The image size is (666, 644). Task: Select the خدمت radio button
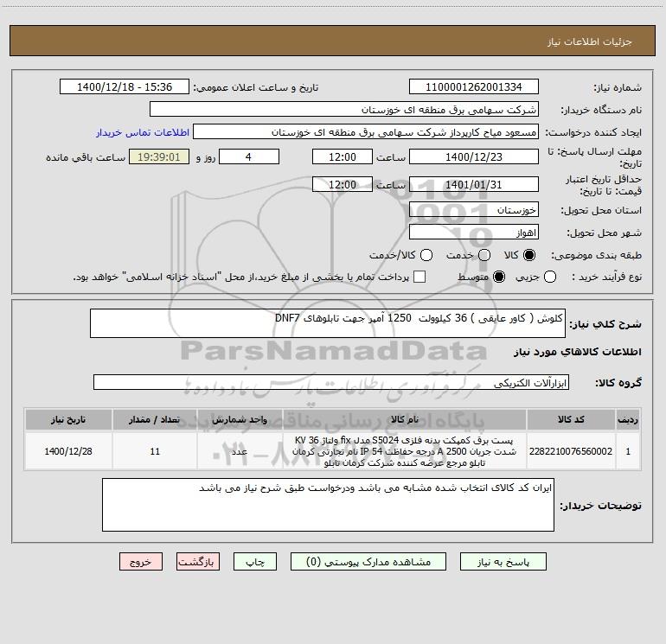click(484, 255)
